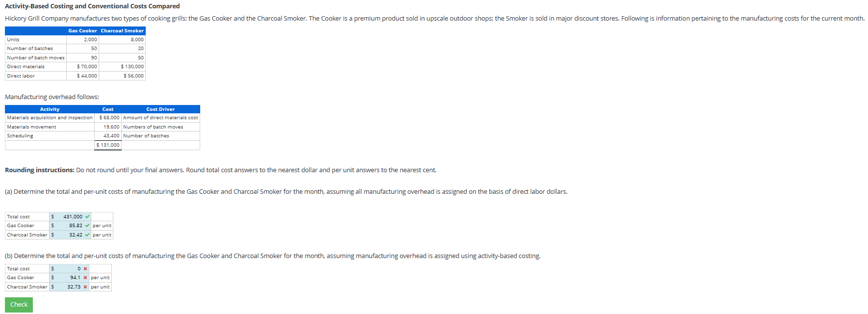Click the Charcoal Smoker column header
Image resolution: width=868 pixels, height=314 pixels.
tap(122, 30)
